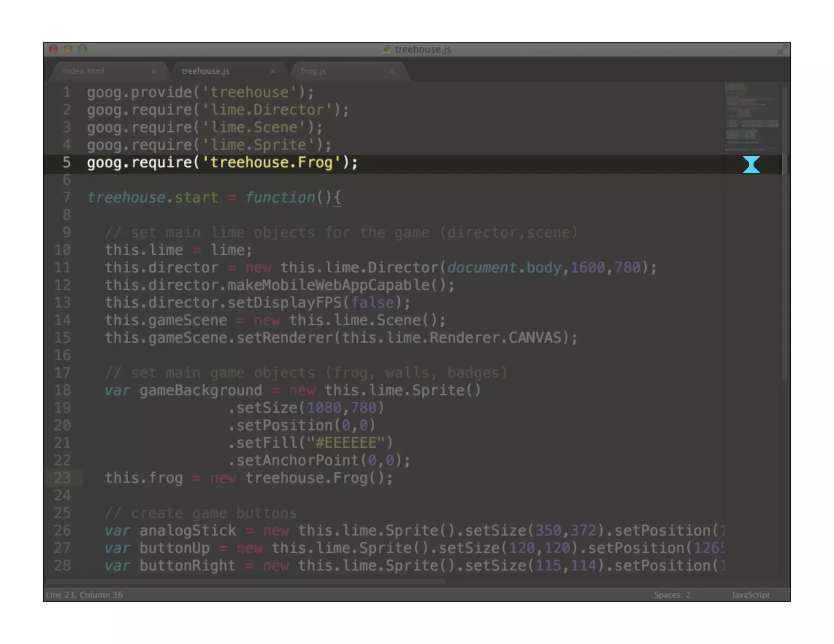
Task: Close the index.html tab
Action: click(x=154, y=71)
